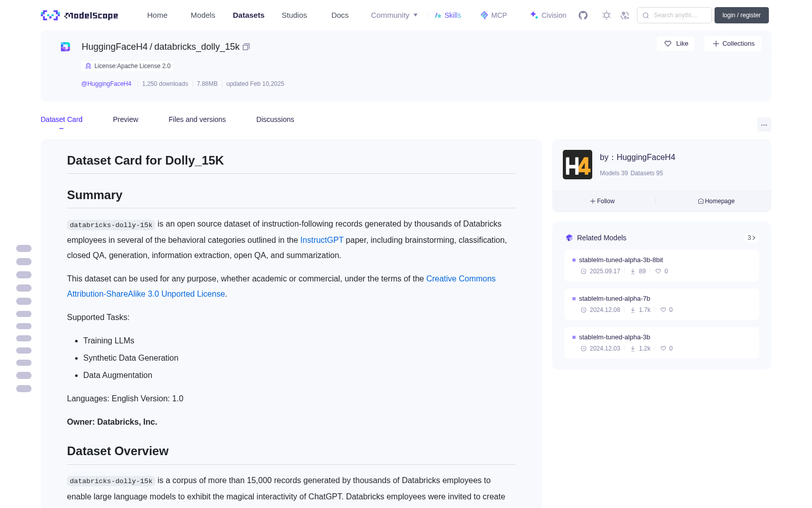Viewport: 812px width, 508px height.
Task: Open the Datasets section
Action: click(x=249, y=15)
